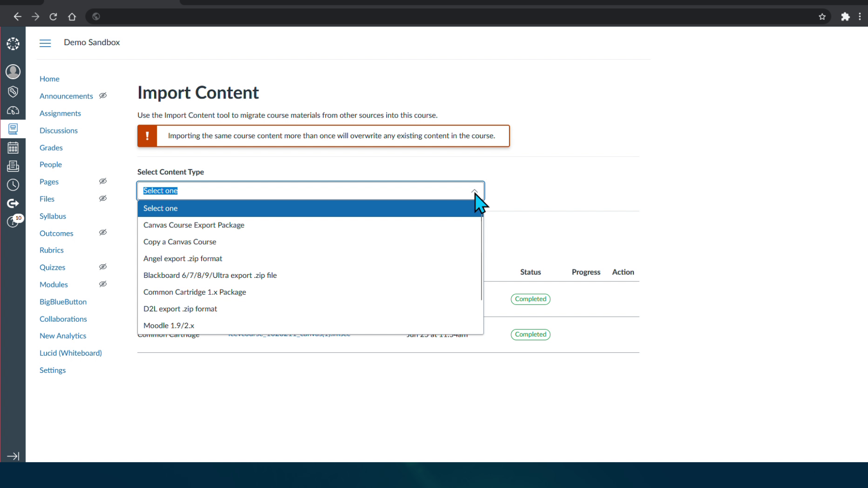The width and height of the screenshot is (868, 488).
Task: Expand the global navigation arrow at bottom
Action: [13, 456]
